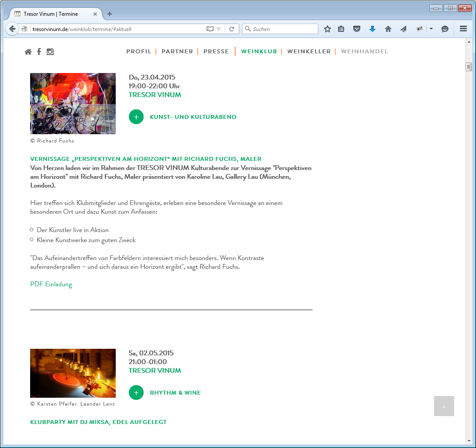Open the Facebook icon link
This screenshot has height=448, width=476.
click(39, 52)
